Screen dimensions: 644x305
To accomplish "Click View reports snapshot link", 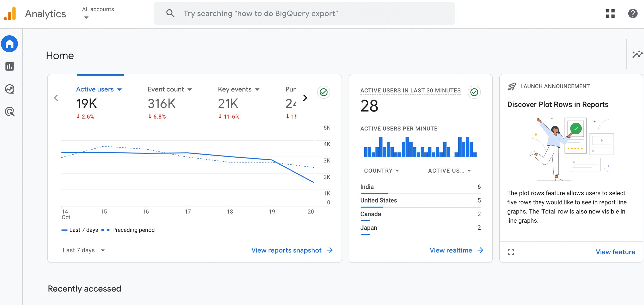I will point(287,250).
